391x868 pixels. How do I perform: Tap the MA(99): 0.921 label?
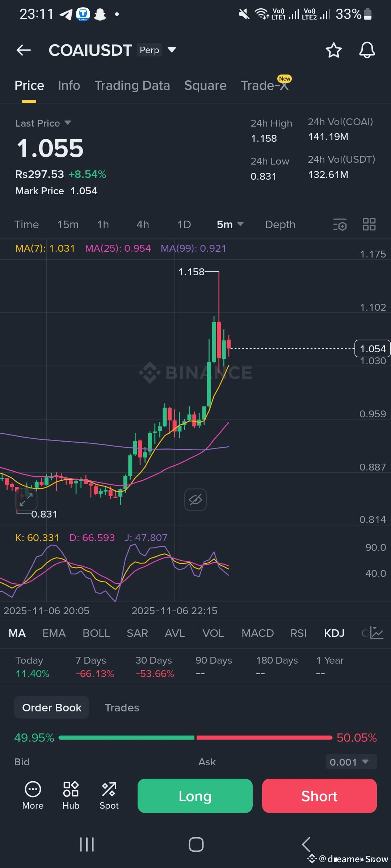pos(193,248)
